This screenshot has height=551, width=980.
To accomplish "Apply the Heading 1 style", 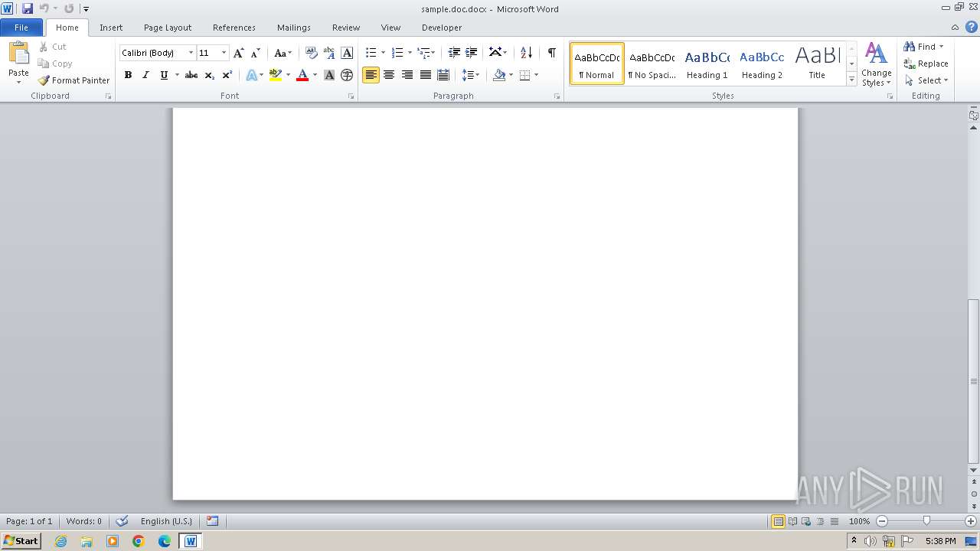I will 707,64.
